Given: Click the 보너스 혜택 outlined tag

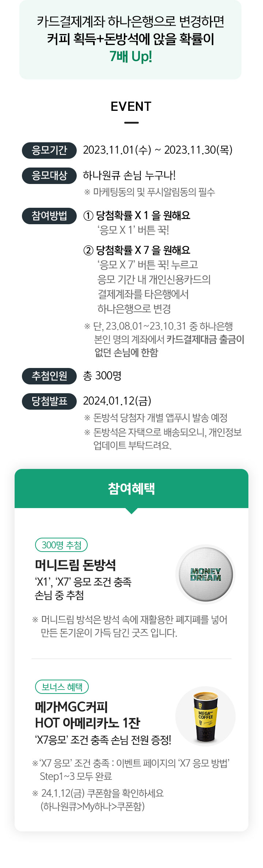Looking at the screenshot, I should click(62, 687).
